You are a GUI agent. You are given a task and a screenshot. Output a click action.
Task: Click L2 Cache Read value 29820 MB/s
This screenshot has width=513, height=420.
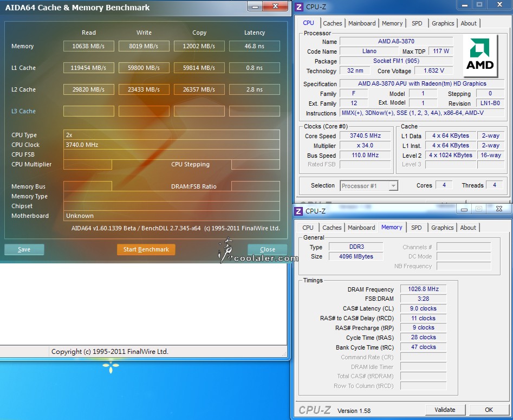[x=89, y=89]
